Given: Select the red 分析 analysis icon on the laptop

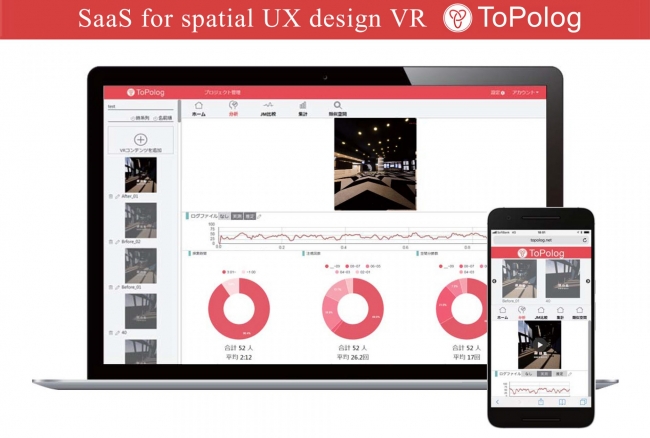Looking at the screenshot, I should pyautogui.click(x=233, y=105).
